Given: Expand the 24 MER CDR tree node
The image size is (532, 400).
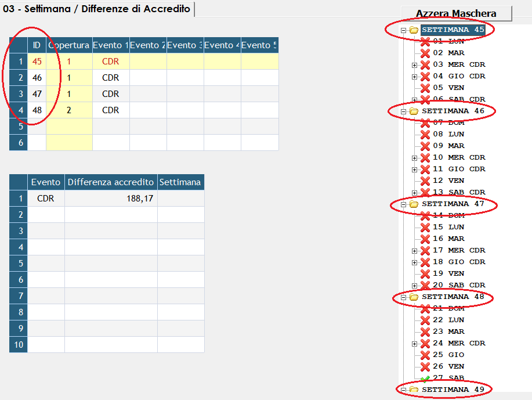Looking at the screenshot, I should (414, 343).
